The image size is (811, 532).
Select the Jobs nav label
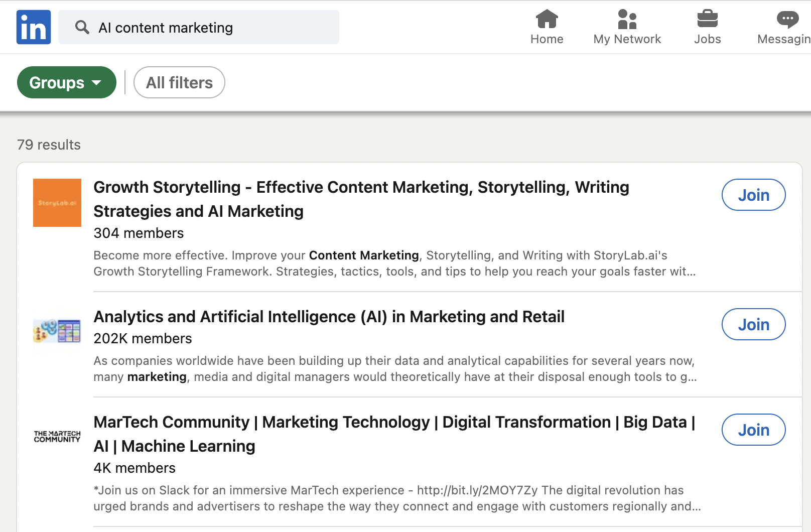707,39
